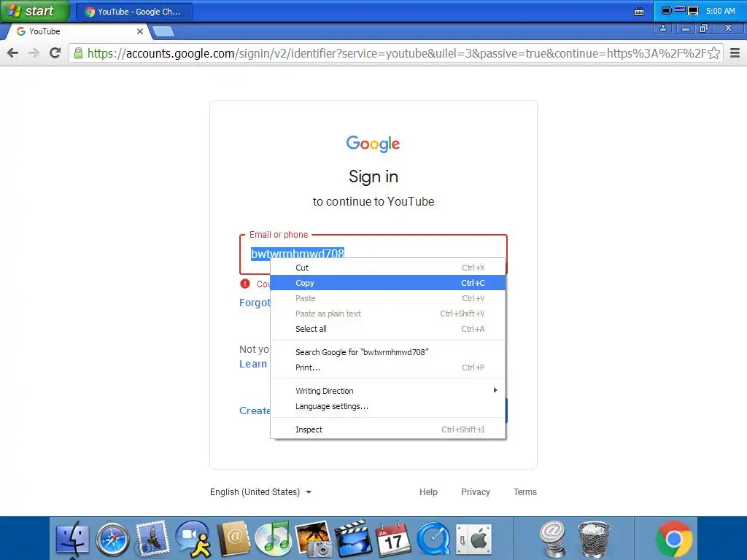Viewport: 747px width, 560px height.
Task: Open iPhoto camera icon in dock
Action: 314,539
